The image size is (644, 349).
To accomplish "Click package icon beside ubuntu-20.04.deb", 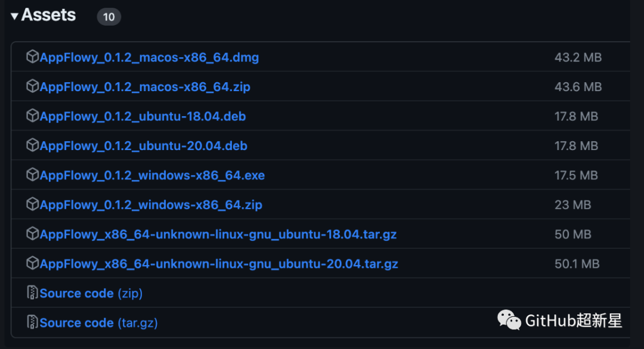I will click(x=32, y=145).
